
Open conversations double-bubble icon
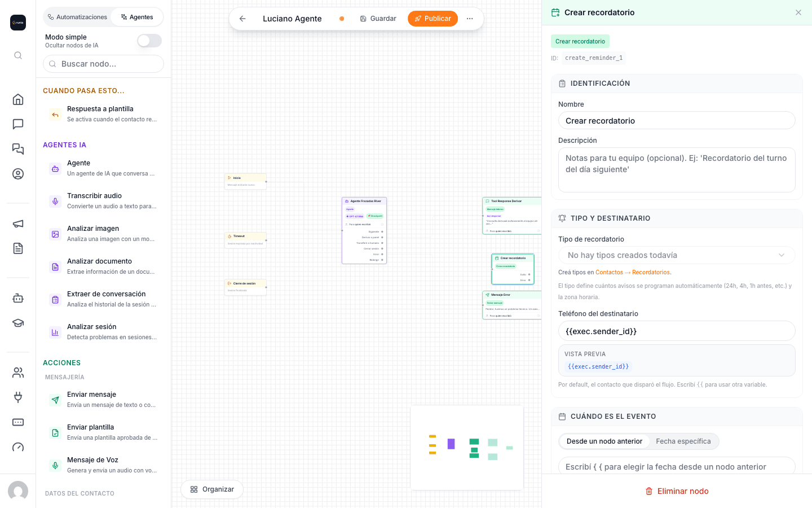18,149
